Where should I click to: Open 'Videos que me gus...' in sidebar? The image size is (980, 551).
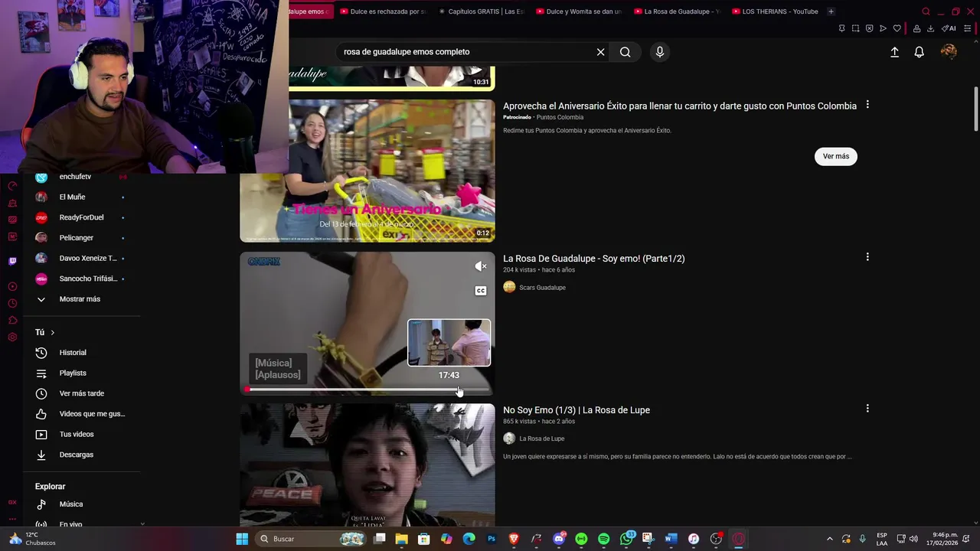(92, 414)
